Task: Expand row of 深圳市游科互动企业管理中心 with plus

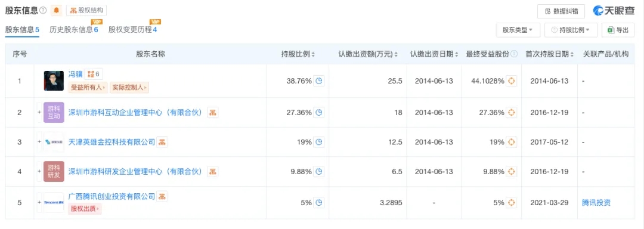Action: pos(39,113)
